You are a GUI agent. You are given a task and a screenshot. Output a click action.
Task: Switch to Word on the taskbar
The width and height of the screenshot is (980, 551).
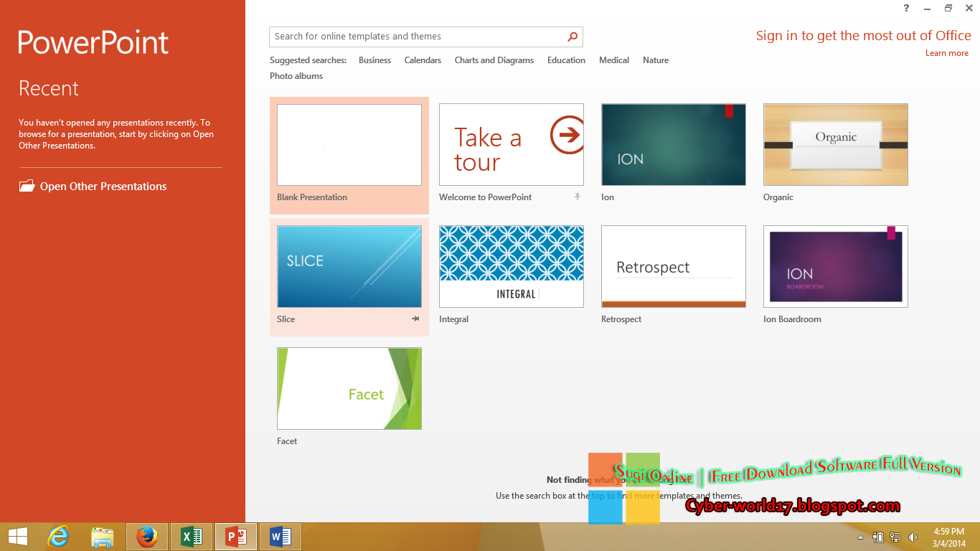[x=281, y=537]
